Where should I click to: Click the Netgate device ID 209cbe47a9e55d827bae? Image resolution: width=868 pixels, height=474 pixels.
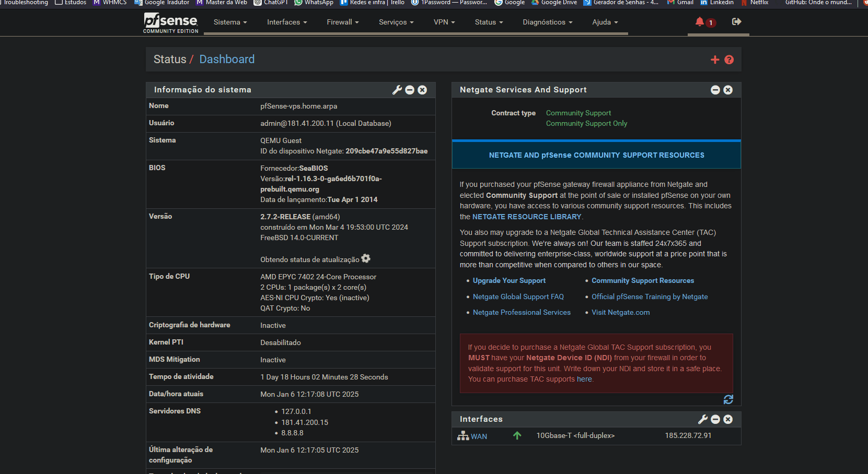coord(387,151)
